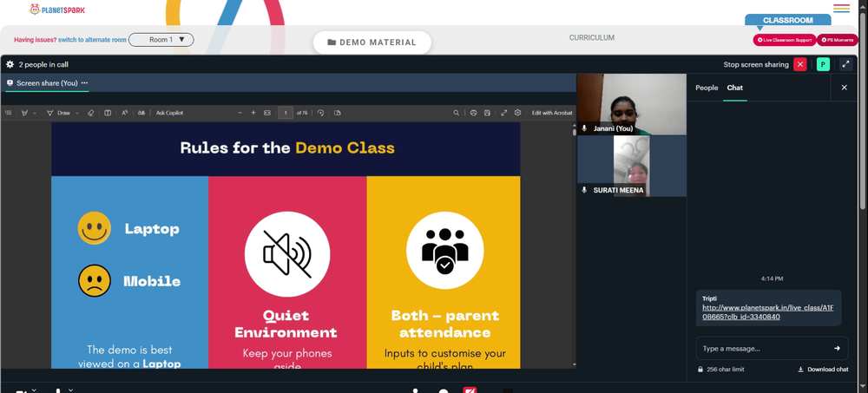Click the Quiet Environment heading on slide
868x393 pixels.
(x=286, y=324)
